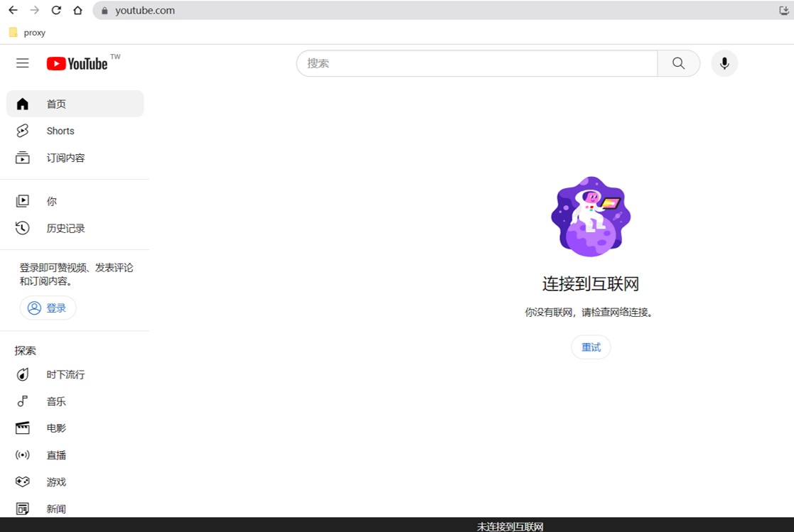Click the browser forward arrow
794x532 pixels.
(34, 10)
